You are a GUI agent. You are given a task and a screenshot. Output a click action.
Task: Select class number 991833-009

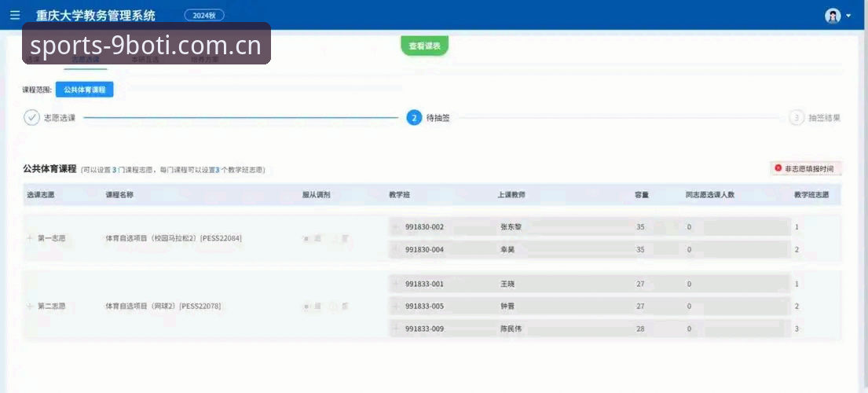click(425, 329)
